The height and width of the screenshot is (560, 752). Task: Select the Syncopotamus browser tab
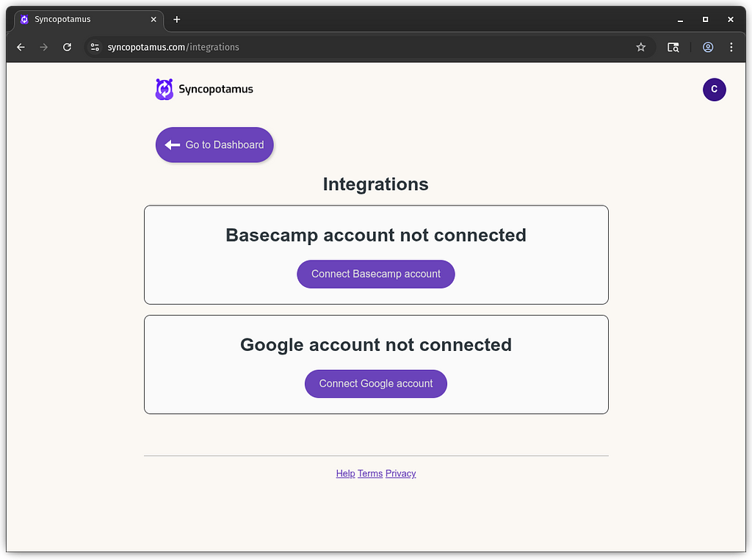[x=89, y=20]
